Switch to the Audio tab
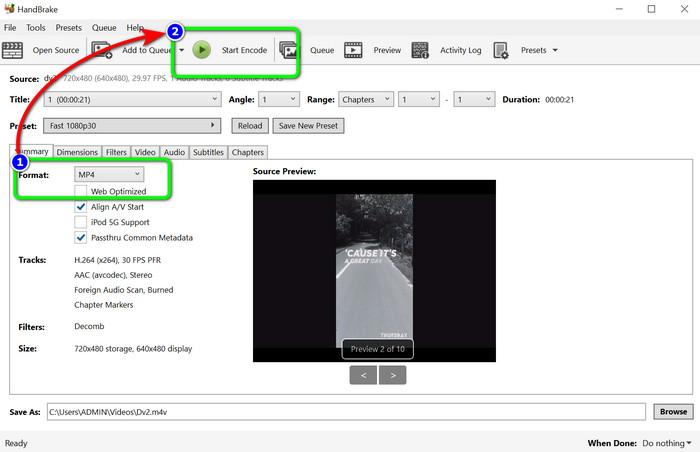This screenshot has height=452, width=700. (174, 152)
